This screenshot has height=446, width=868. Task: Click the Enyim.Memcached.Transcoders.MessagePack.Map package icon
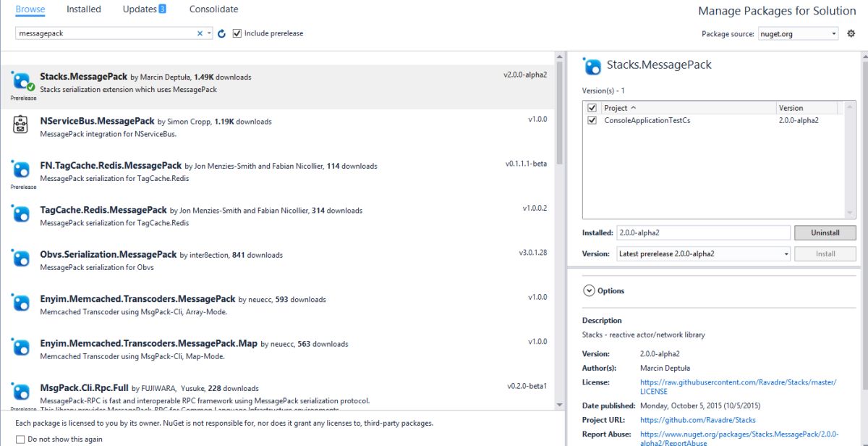pos(20,348)
